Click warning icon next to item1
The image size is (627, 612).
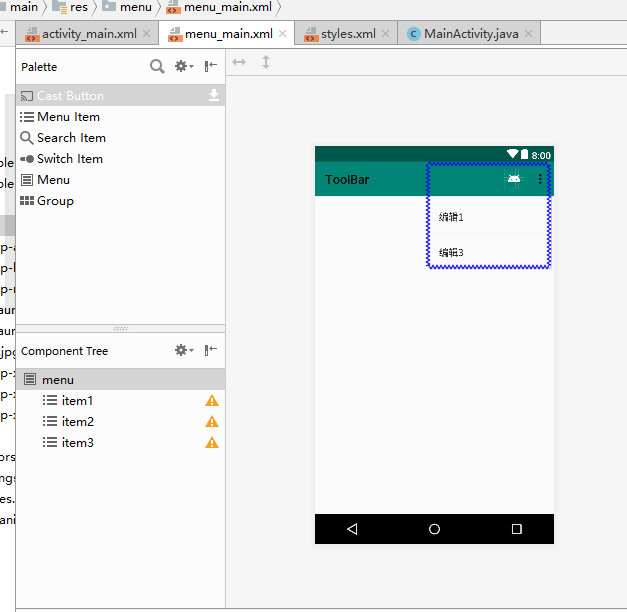tap(212, 400)
